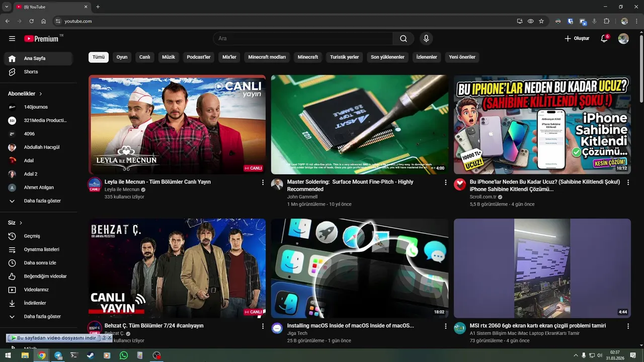Expand Abonelikler subscriptions chevron
644x362 pixels.
[x=41, y=94]
